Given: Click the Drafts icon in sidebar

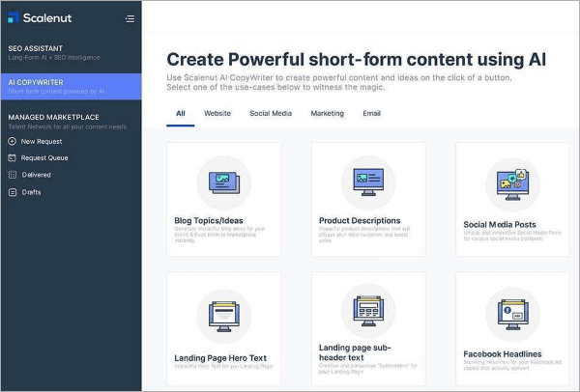Looking at the screenshot, I should (x=13, y=192).
